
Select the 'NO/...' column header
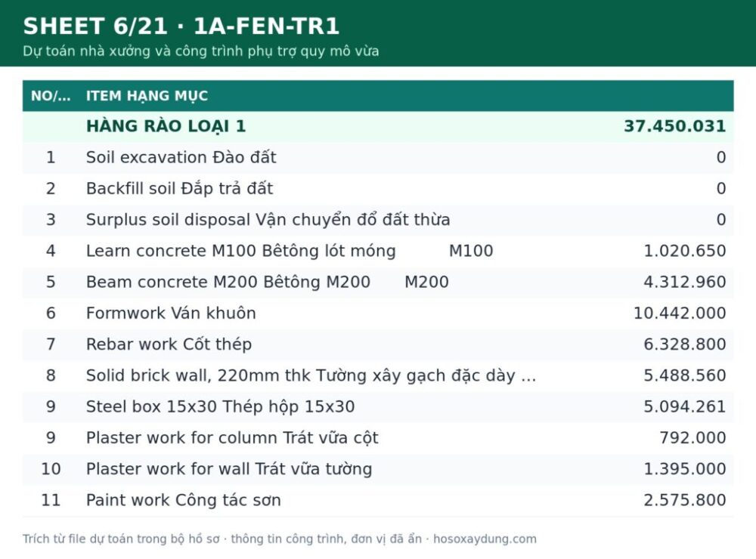(51, 96)
